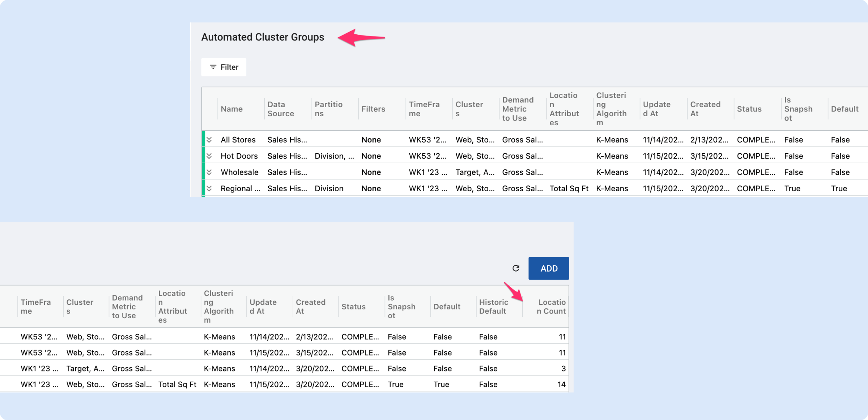The width and height of the screenshot is (868, 420).
Task: Click the refresh icon beside ADD
Action: [x=516, y=268]
